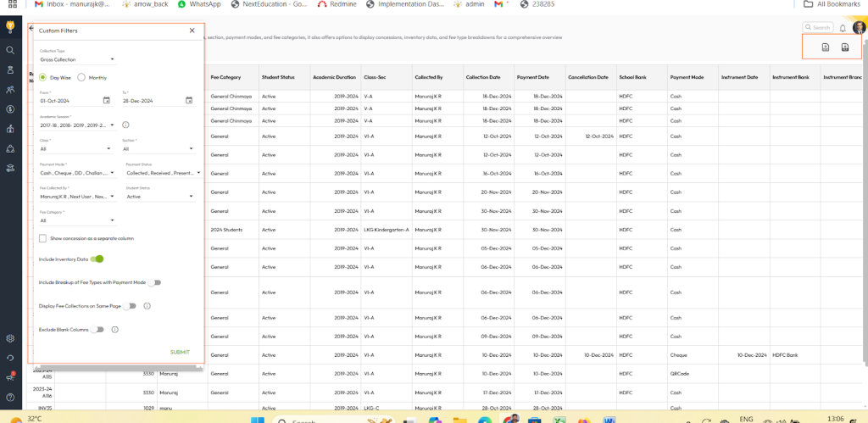Open the notifications bell
Image resolution: width=868 pixels, height=423 pixels.
[843, 28]
